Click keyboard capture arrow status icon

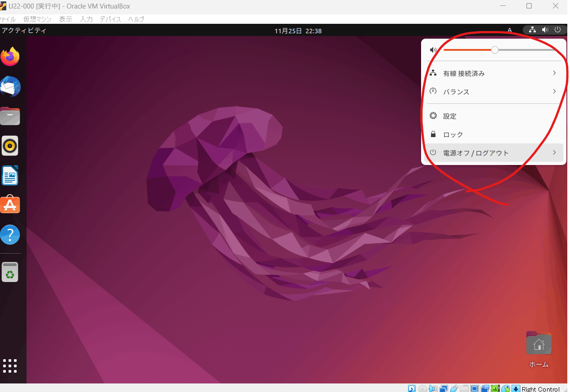516,388
